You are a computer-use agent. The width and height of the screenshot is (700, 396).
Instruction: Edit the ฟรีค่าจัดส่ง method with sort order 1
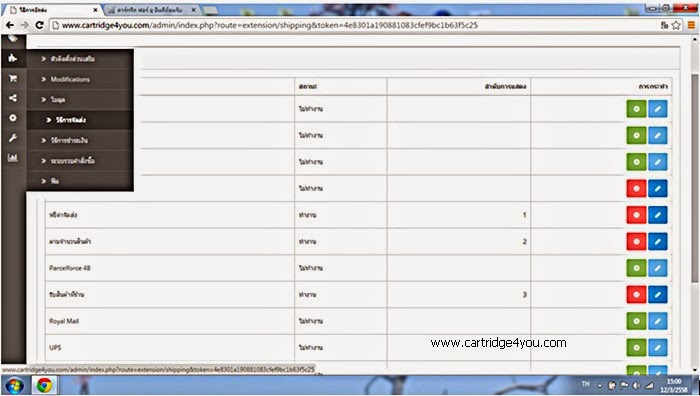coord(658,215)
